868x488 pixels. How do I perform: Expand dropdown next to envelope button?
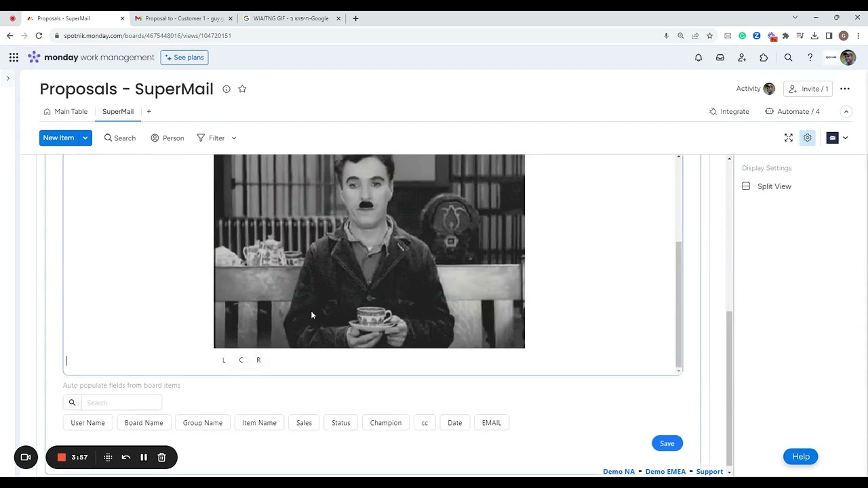coord(845,138)
